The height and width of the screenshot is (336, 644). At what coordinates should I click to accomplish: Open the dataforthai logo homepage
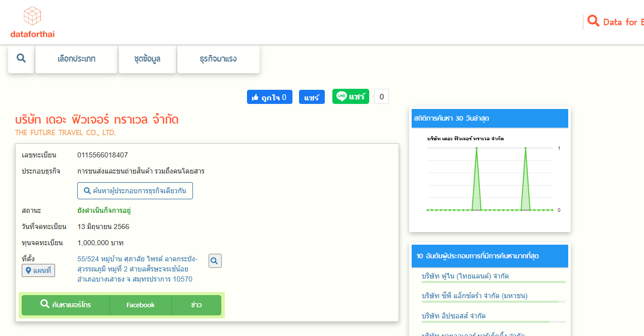click(32, 22)
